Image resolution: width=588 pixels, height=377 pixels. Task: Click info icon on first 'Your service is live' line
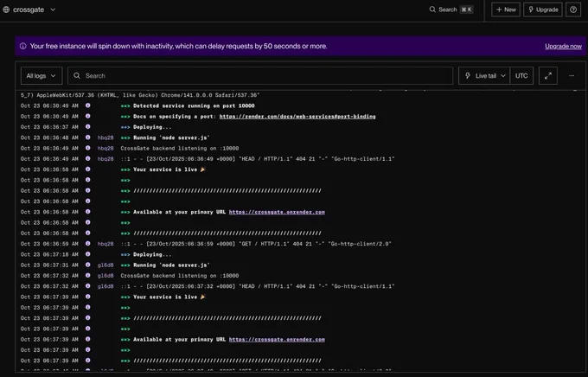[x=87, y=169]
